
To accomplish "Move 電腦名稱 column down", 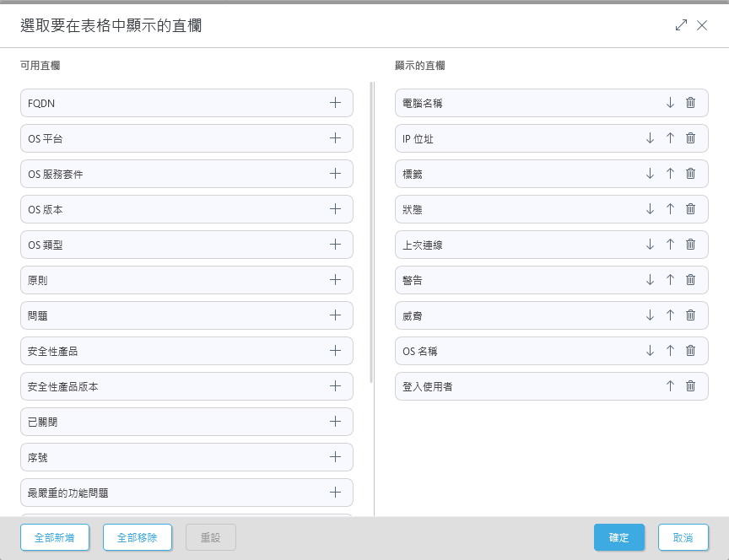I will (670, 103).
